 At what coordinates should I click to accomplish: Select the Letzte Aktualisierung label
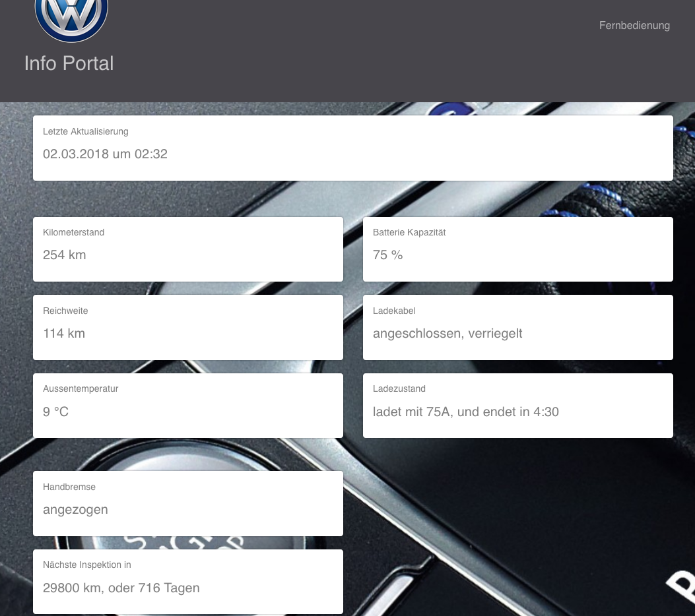[86, 131]
